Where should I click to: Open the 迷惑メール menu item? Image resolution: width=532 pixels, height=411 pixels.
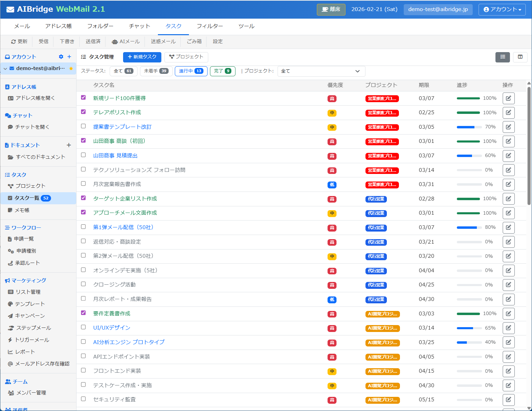pos(163,41)
